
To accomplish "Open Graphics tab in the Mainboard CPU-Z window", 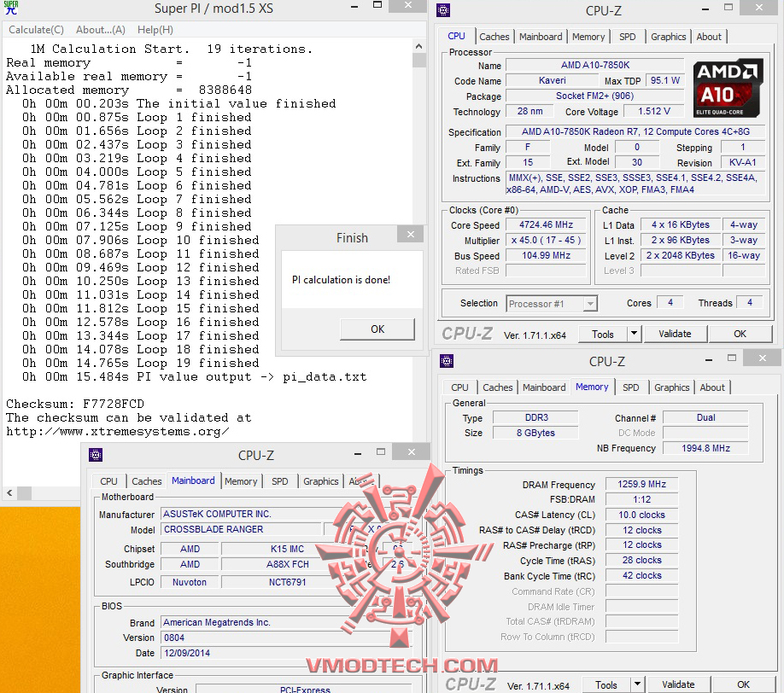I will 321,481.
